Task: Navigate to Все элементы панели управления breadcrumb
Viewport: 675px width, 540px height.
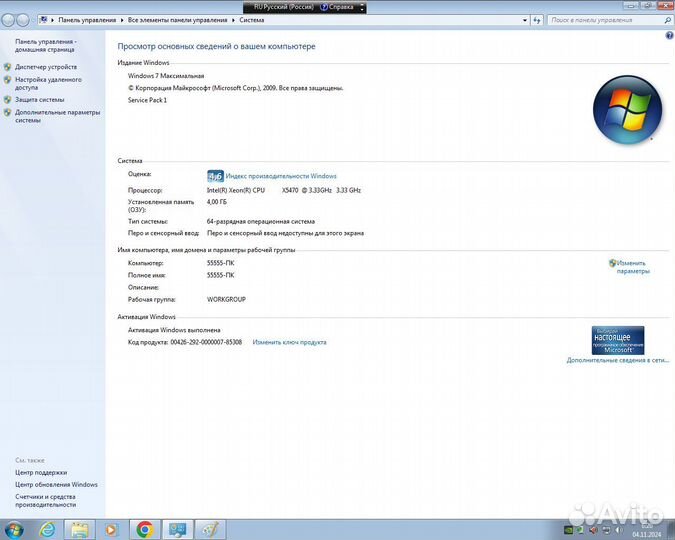Action: [177, 20]
